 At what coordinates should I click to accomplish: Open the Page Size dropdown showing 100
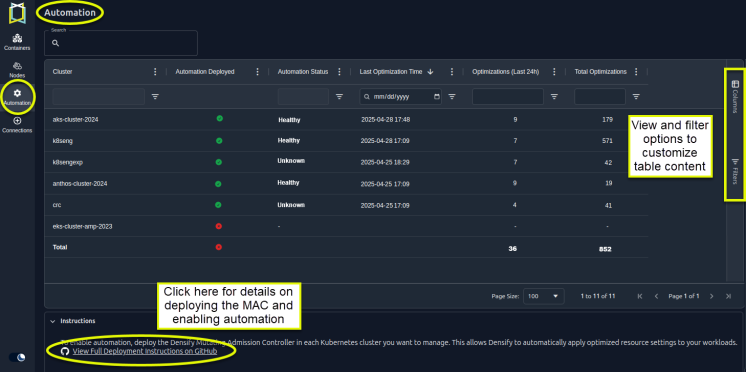pos(543,296)
